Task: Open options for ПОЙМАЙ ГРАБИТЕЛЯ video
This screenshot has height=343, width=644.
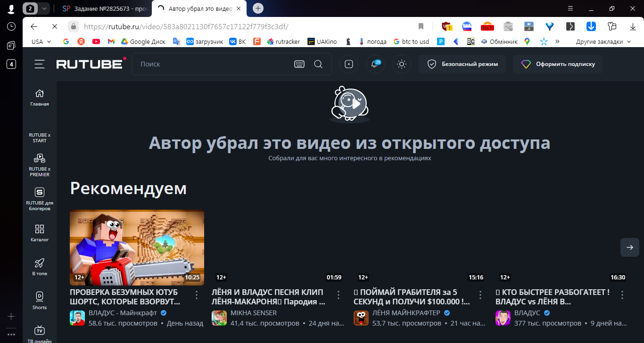Action: tap(480, 295)
